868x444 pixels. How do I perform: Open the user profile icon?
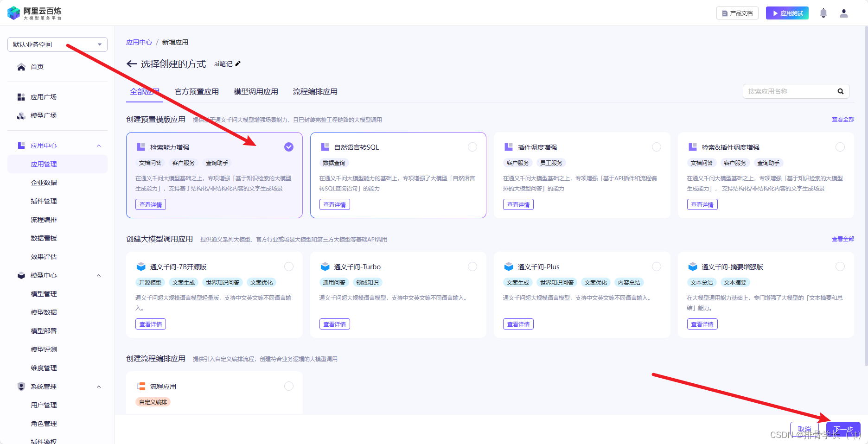(x=844, y=13)
